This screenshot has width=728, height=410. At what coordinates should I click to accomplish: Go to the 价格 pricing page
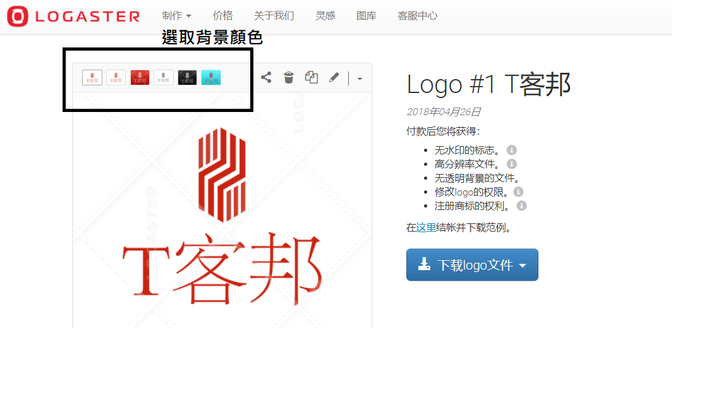point(222,16)
